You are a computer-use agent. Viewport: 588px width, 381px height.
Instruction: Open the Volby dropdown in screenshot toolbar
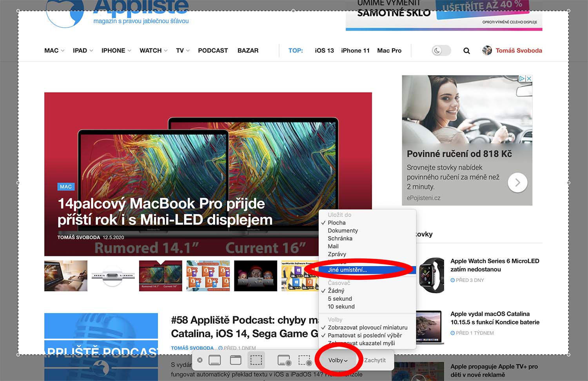click(338, 360)
